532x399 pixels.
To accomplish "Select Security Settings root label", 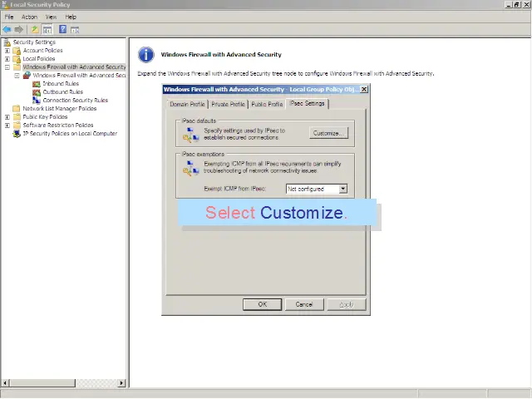I will (x=34, y=42).
